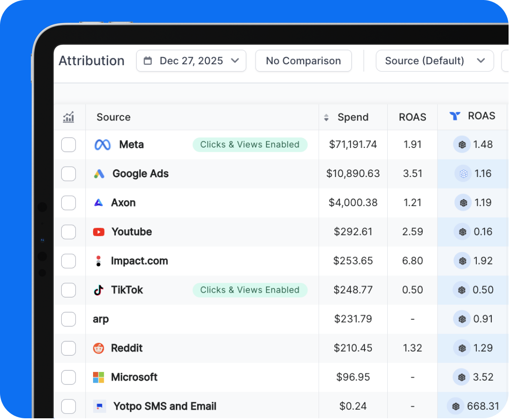Click the Axon source name
The height and width of the screenshot is (420, 518).
123,203
